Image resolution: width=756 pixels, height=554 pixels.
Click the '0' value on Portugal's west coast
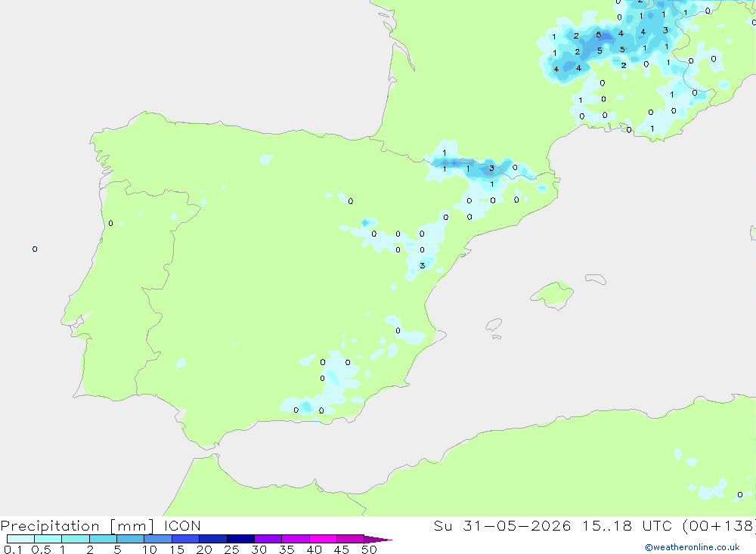111,223
